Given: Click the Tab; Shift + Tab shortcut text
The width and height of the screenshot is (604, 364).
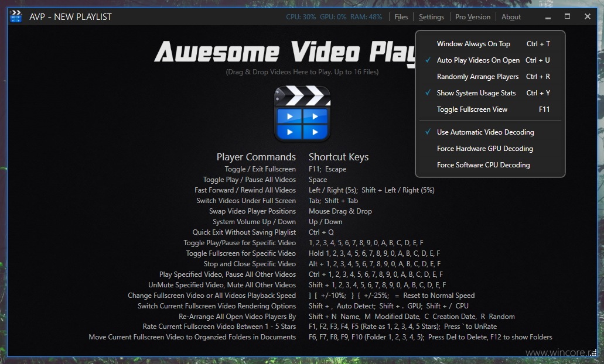Looking at the screenshot, I should [333, 201].
